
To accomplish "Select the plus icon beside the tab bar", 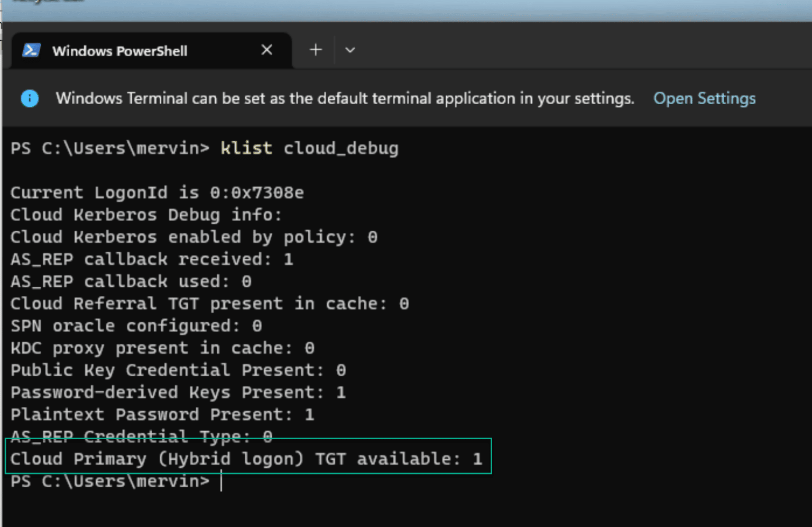I will (x=315, y=49).
